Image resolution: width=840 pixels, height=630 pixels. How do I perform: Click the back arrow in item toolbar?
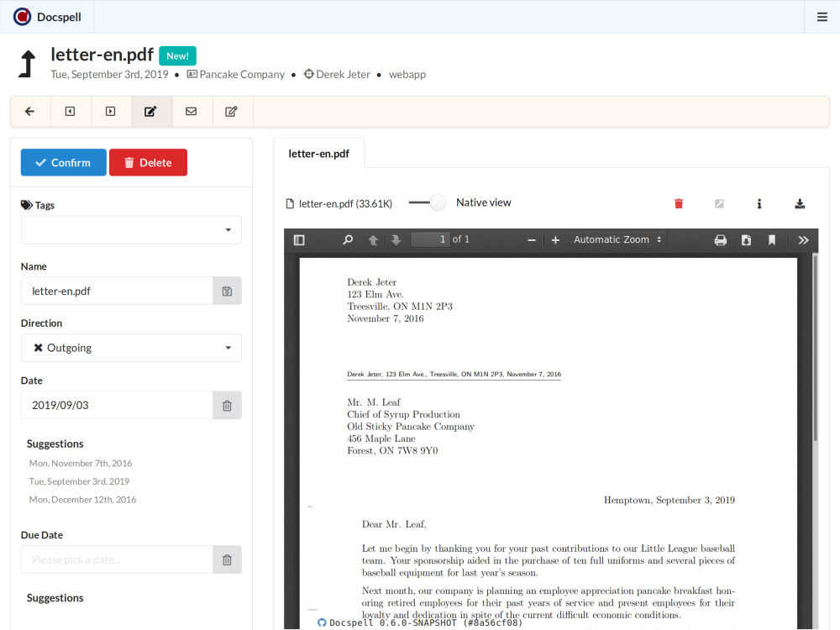[30, 112]
